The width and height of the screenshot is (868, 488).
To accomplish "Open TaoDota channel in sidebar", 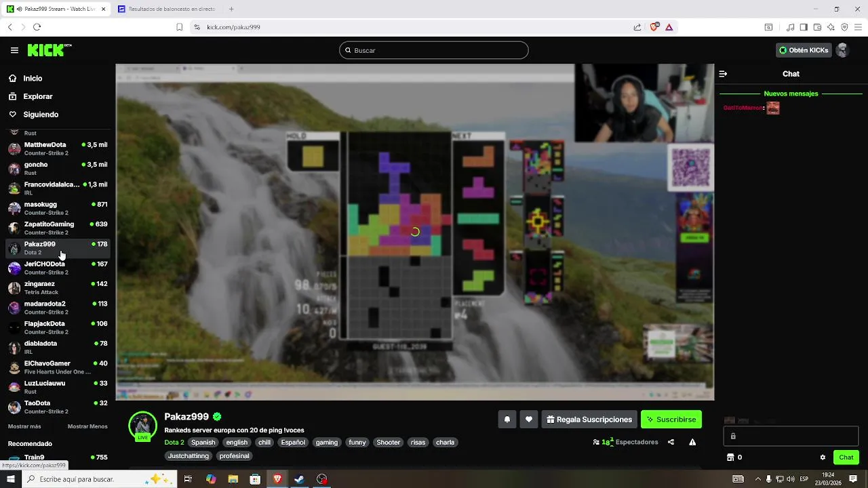I will [x=57, y=407].
